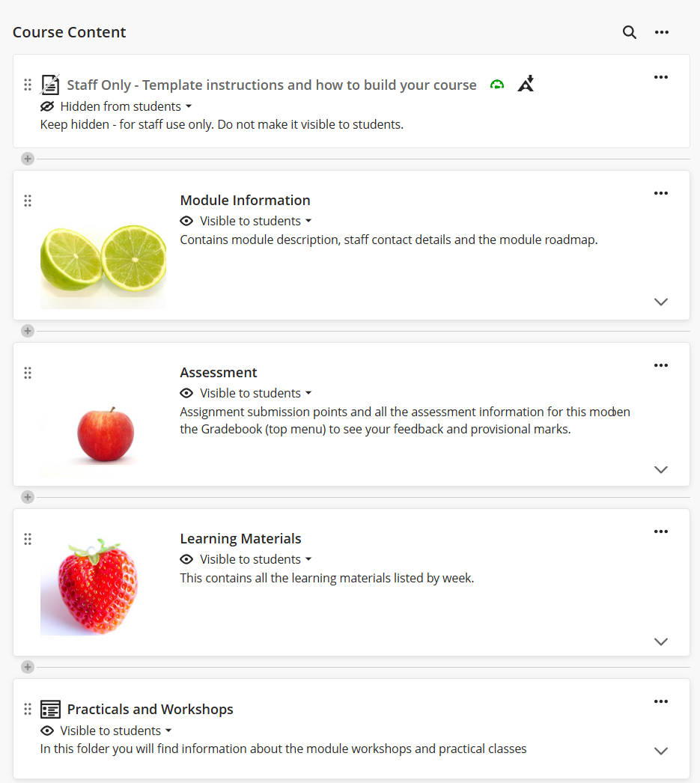Click the add content plus above Module Information
This screenshot has width=700, height=783.
[28, 159]
